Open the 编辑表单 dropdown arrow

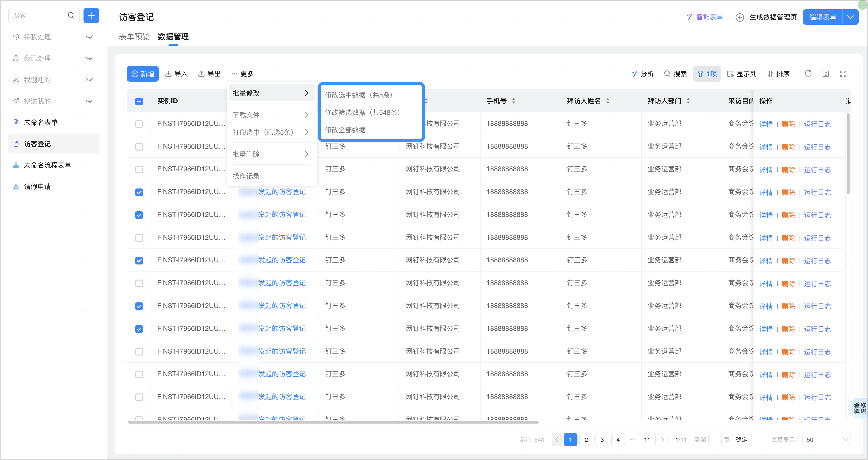850,17
